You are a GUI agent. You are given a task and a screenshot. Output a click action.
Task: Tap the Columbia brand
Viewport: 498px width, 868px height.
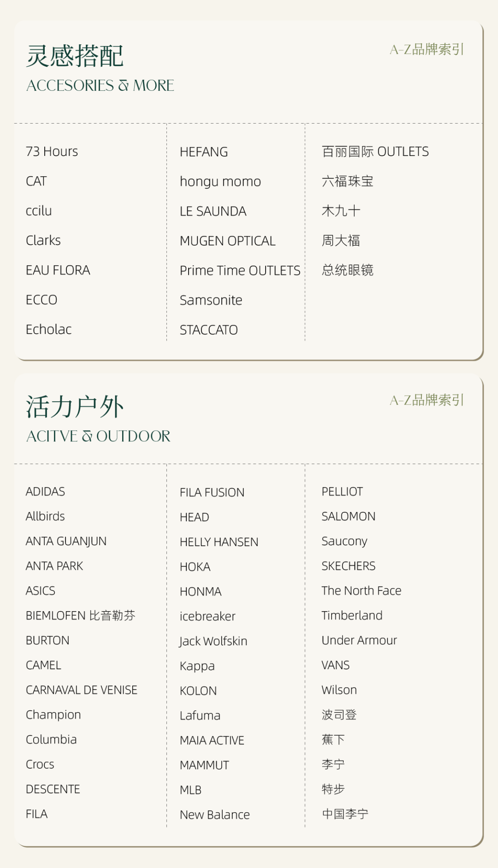click(51, 740)
